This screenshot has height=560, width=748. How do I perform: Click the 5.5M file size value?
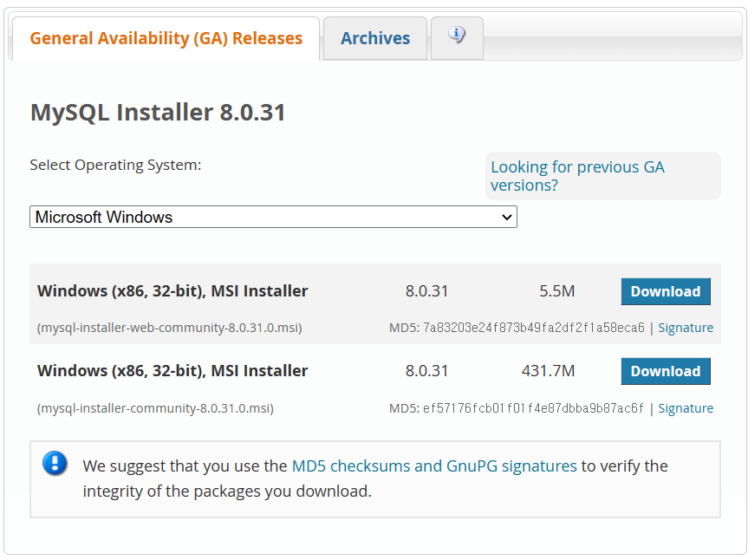[x=556, y=291]
